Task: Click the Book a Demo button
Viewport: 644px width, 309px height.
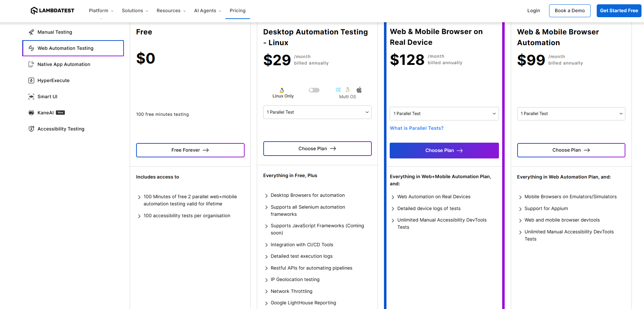Action: 569,11
